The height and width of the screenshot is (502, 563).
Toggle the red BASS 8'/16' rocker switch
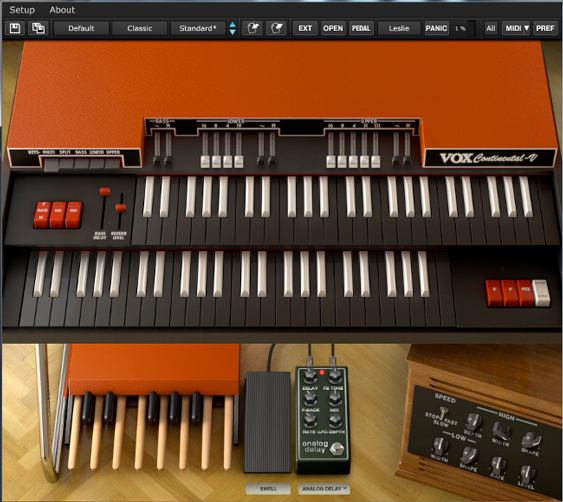(42, 215)
